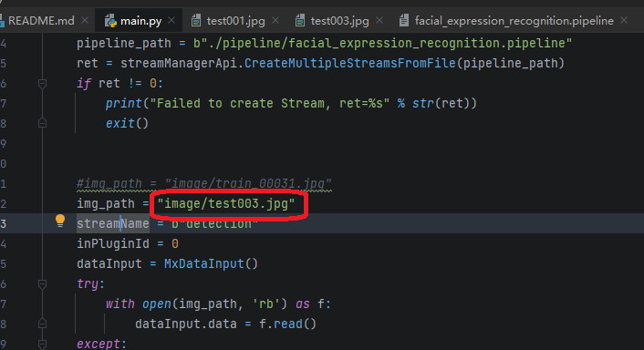644x350 pixels.
Task: Click the Python file icon on main.py tab
Action: coord(110,21)
